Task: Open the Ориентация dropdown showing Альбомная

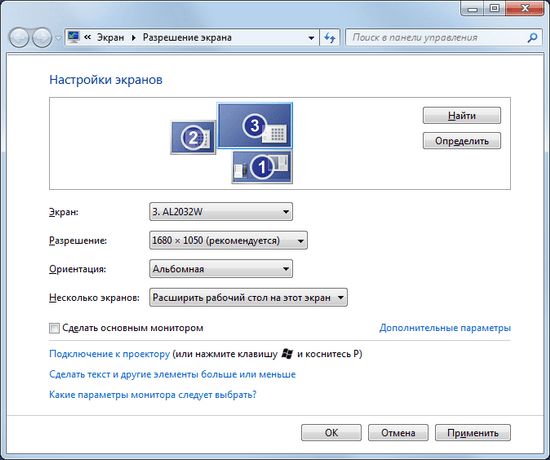Action: click(221, 269)
